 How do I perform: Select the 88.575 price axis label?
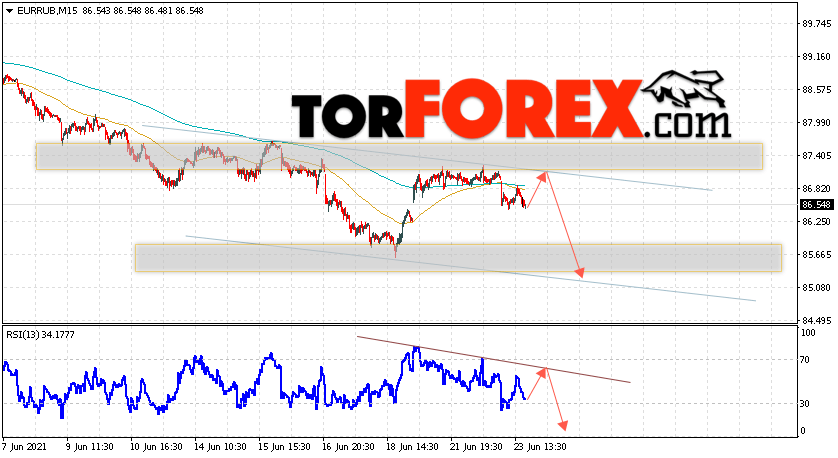817,90
